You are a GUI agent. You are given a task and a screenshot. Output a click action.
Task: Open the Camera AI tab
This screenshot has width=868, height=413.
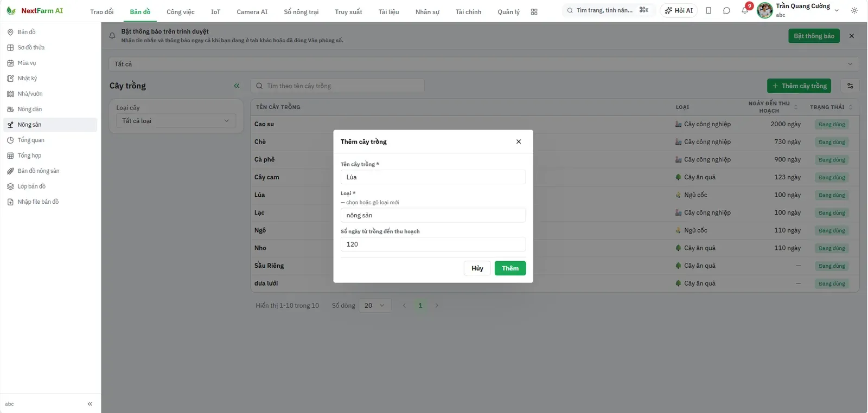tap(252, 12)
